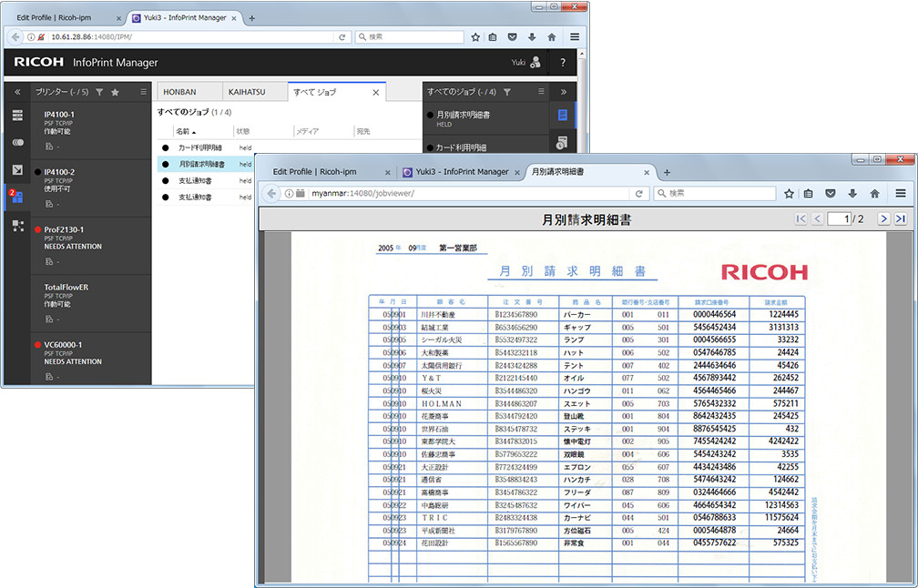This screenshot has height=588, width=918.
Task: Expand right panel with double chevron
Action: (x=564, y=92)
